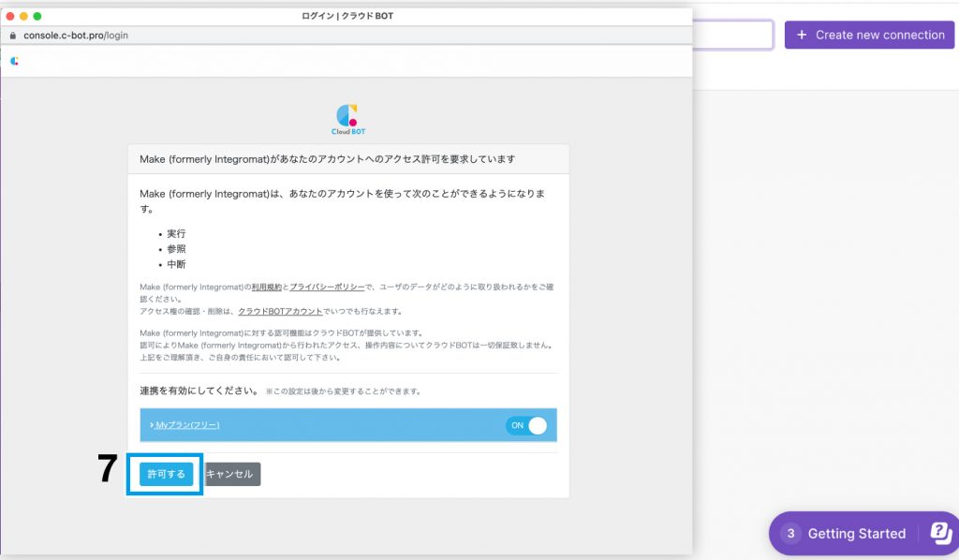
Task: Click Create new connection in Make window
Action: coord(869,35)
